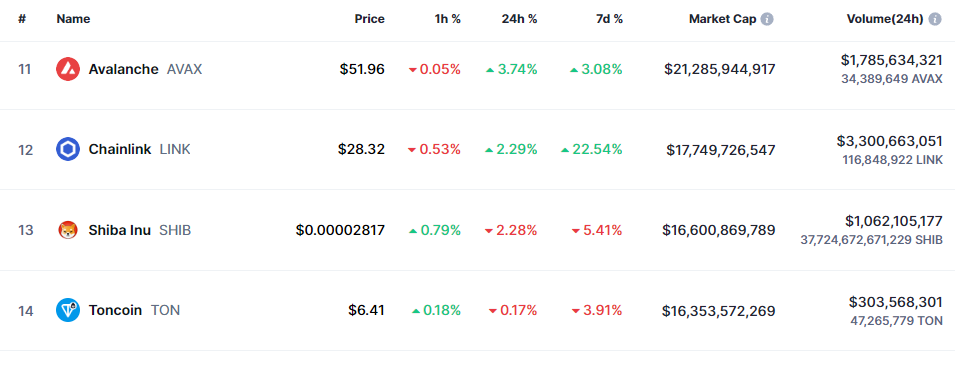Sort by Name column header

73,19
